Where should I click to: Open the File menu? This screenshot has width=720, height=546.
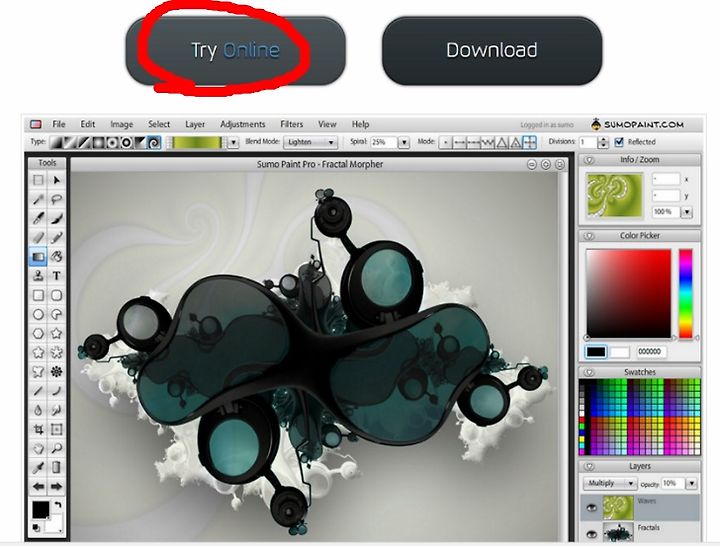pyautogui.click(x=59, y=124)
